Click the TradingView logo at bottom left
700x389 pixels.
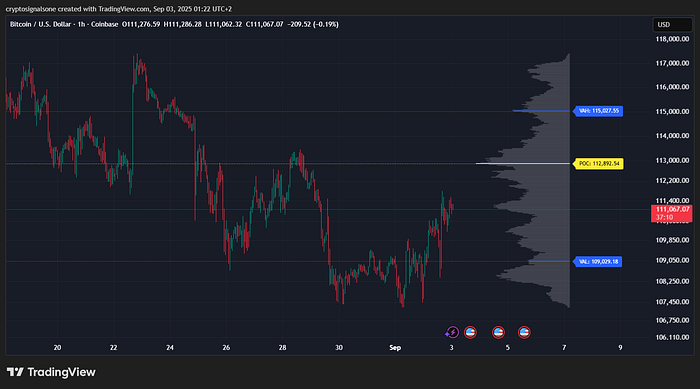tap(51, 372)
